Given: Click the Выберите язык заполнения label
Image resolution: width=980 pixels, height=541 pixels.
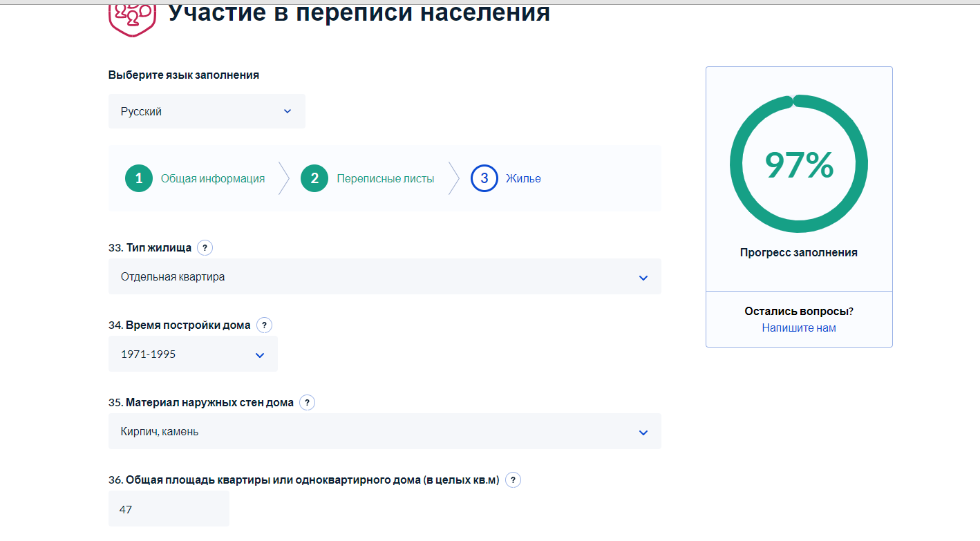Looking at the screenshot, I should tap(184, 75).
